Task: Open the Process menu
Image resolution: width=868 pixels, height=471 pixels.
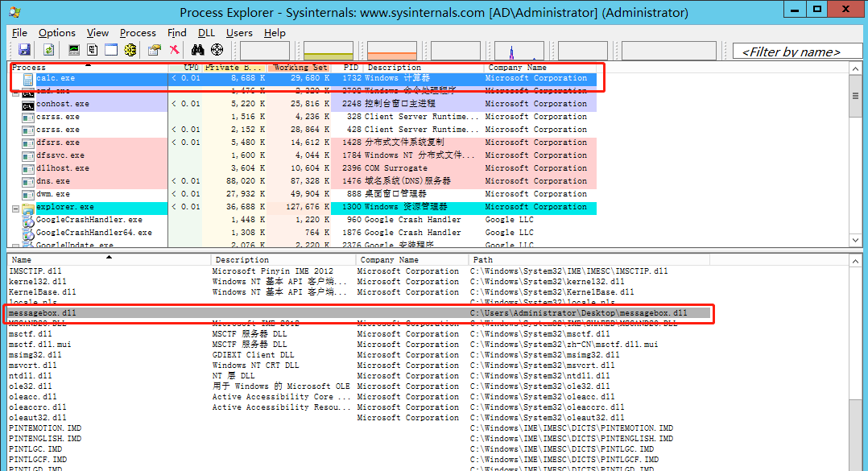Action: pos(138,33)
